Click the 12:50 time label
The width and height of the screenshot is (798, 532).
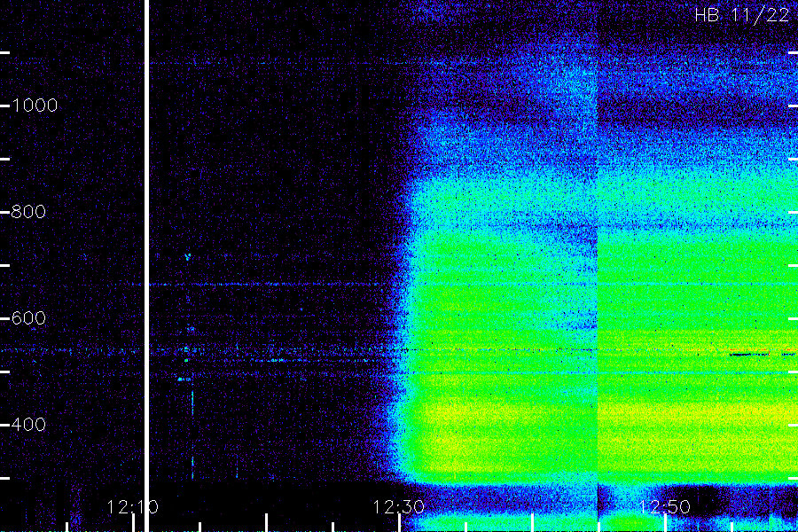(665, 507)
